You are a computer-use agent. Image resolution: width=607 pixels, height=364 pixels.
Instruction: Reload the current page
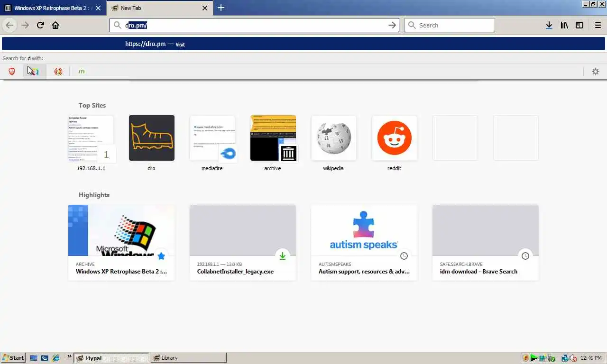[40, 25]
